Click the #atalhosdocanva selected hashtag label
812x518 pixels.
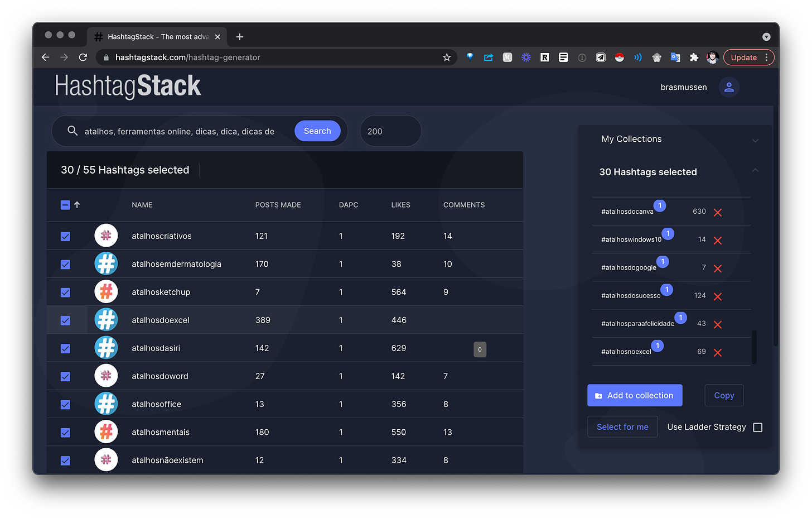(627, 212)
